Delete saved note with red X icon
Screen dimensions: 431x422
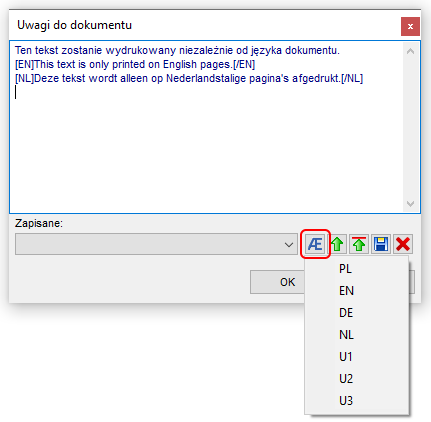(x=403, y=244)
